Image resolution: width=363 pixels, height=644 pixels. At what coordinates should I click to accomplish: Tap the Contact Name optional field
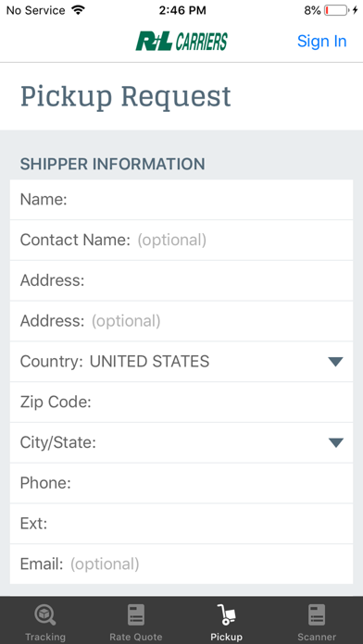[181, 240]
